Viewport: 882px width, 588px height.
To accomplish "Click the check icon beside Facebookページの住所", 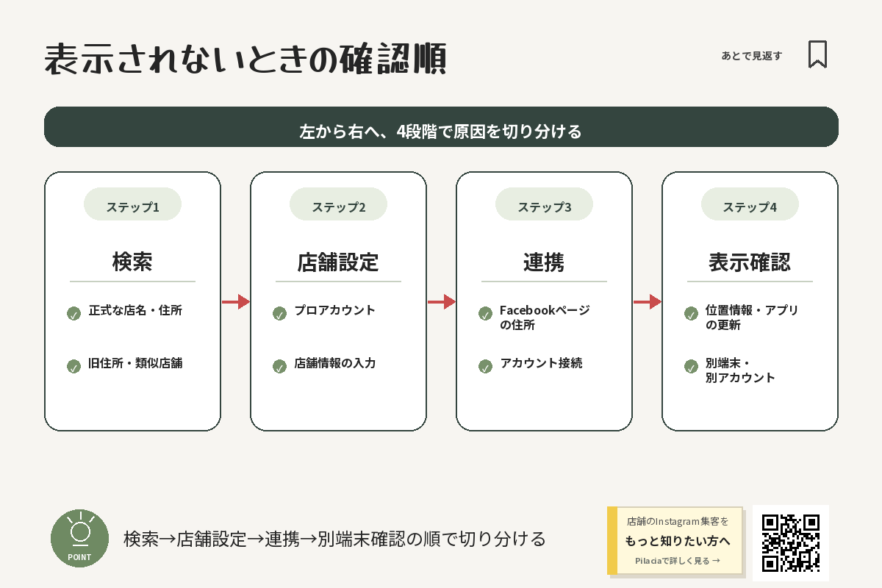I will 485,314.
